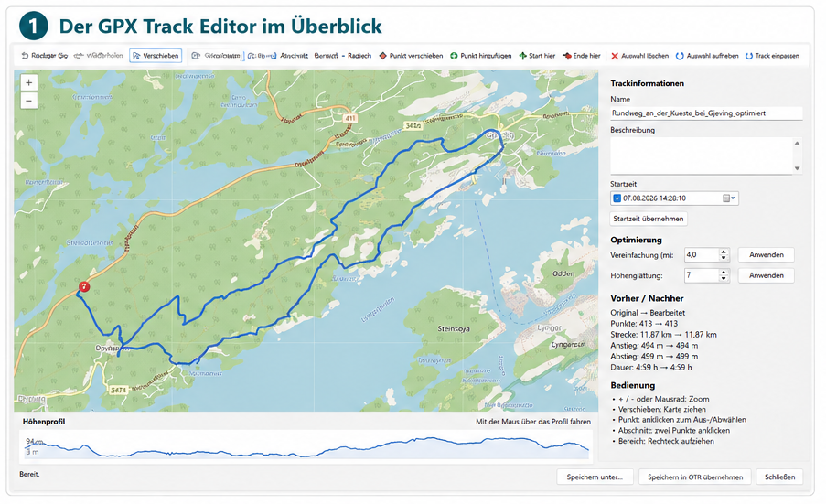This screenshot has width=826, height=504.
Task: Select the Abschnitt selection tool
Action: coord(294,56)
